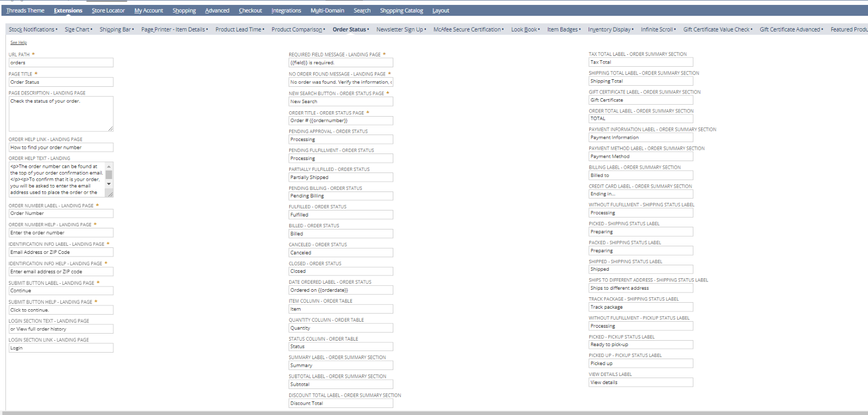The image size is (868, 415).
Task: Go to the Inventory Display tab
Action: 609,29
